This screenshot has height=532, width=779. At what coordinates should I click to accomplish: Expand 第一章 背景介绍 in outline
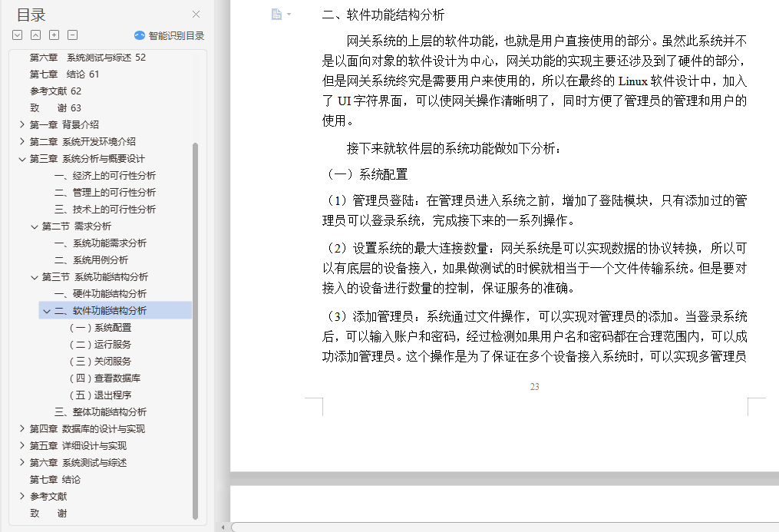[x=21, y=124]
